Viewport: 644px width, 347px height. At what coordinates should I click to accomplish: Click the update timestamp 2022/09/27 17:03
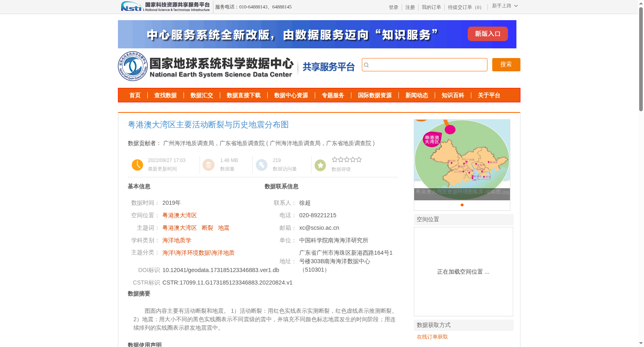[167, 160]
